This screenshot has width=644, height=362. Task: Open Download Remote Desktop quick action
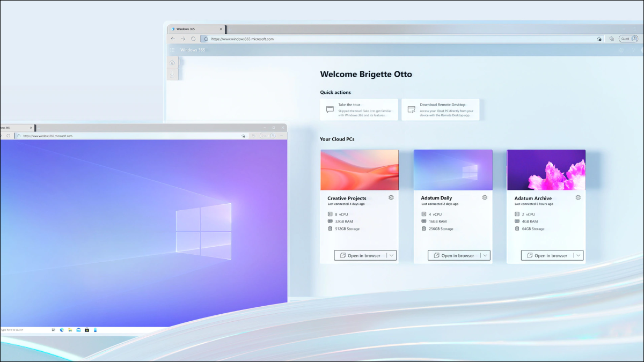pos(440,109)
